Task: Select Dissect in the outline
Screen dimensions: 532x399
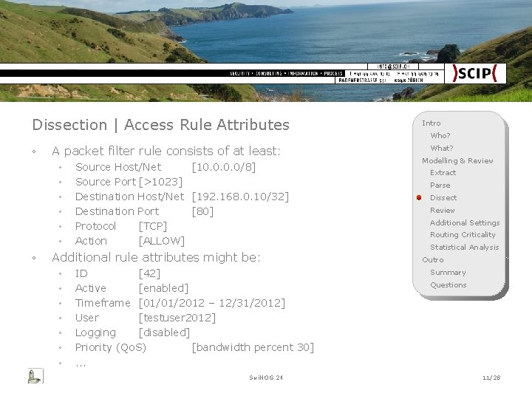Action: click(x=443, y=198)
